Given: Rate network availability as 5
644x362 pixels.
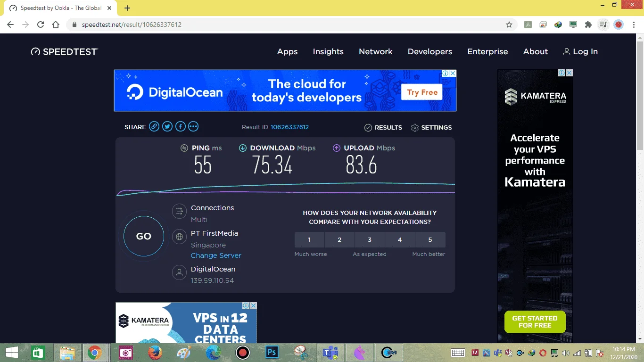Looking at the screenshot, I should click(430, 240).
